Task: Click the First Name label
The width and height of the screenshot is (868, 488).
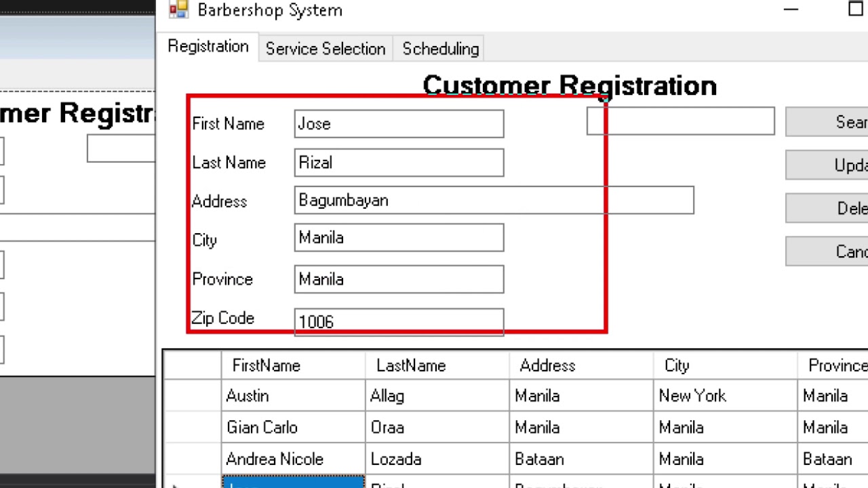Action: [228, 124]
